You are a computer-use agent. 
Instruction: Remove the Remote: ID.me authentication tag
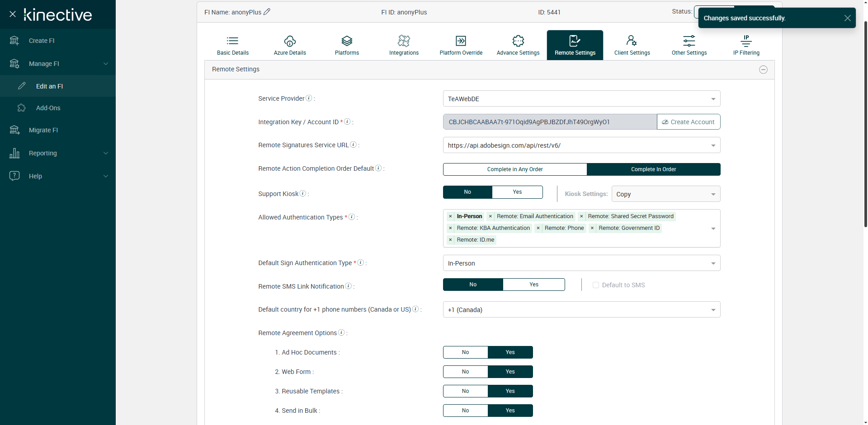click(450, 240)
